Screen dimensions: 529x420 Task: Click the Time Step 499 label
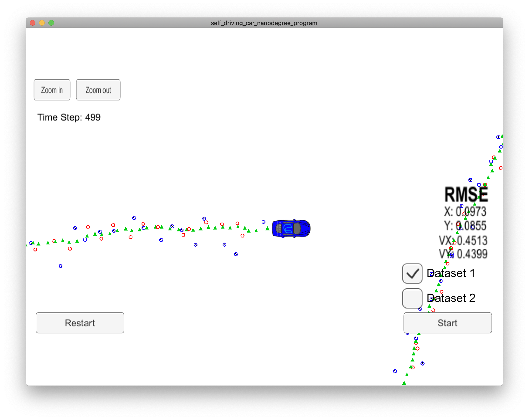tap(69, 117)
